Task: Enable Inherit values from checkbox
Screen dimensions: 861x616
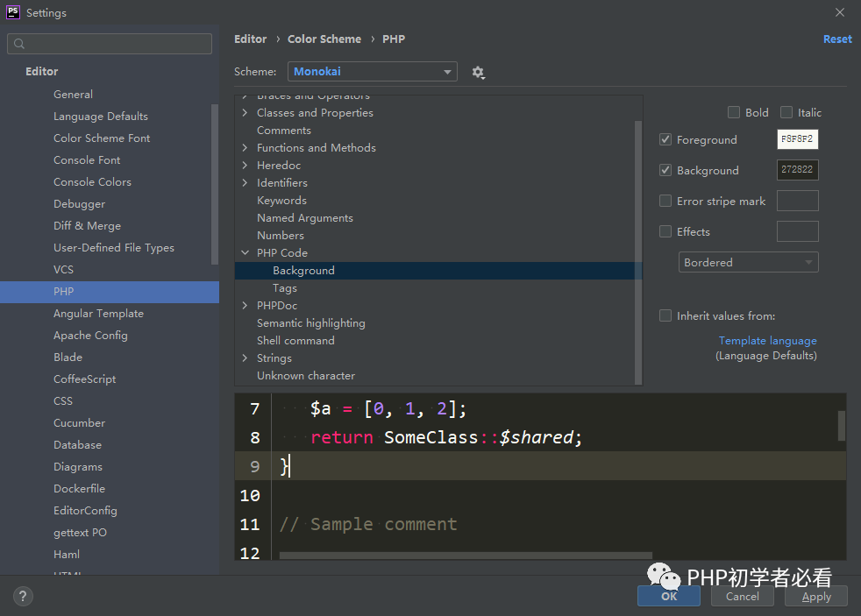Action: 665,315
